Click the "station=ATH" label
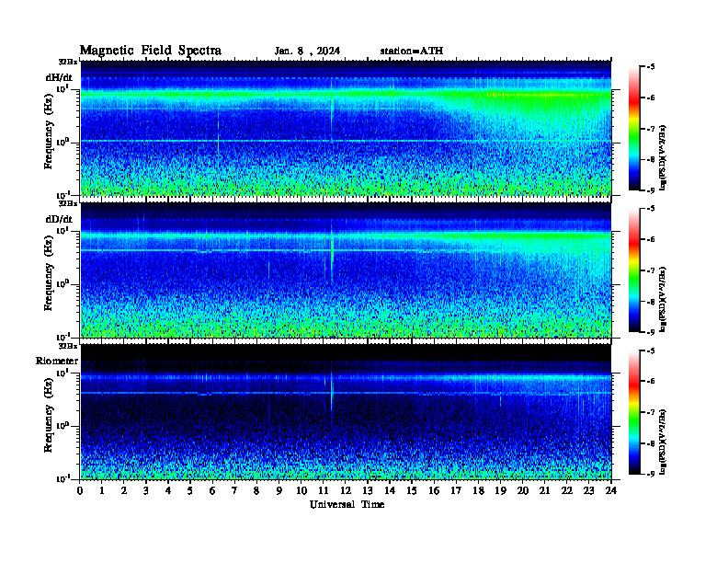 click(x=412, y=52)
